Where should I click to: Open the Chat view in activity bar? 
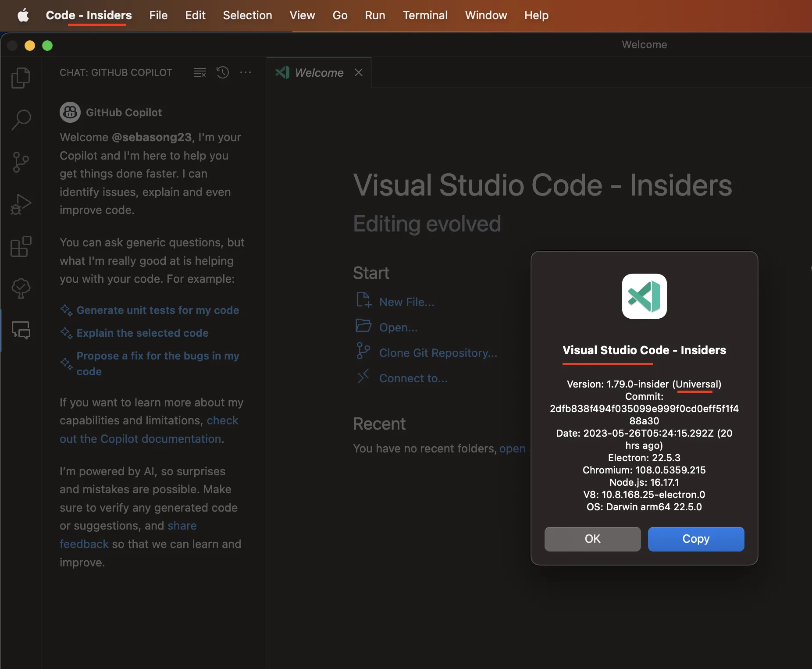pos(21,330)
